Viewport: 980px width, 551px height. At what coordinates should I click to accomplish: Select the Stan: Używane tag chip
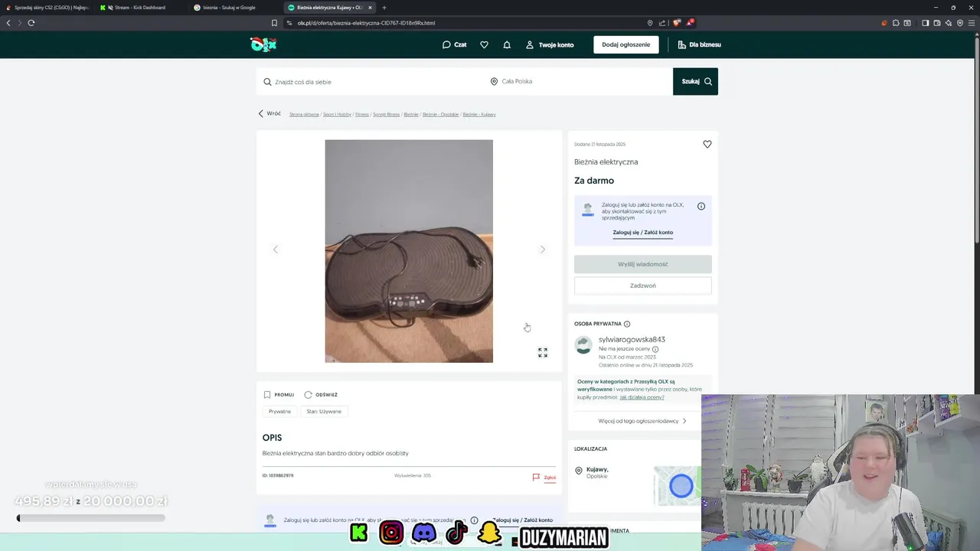(x=324, y=412)
